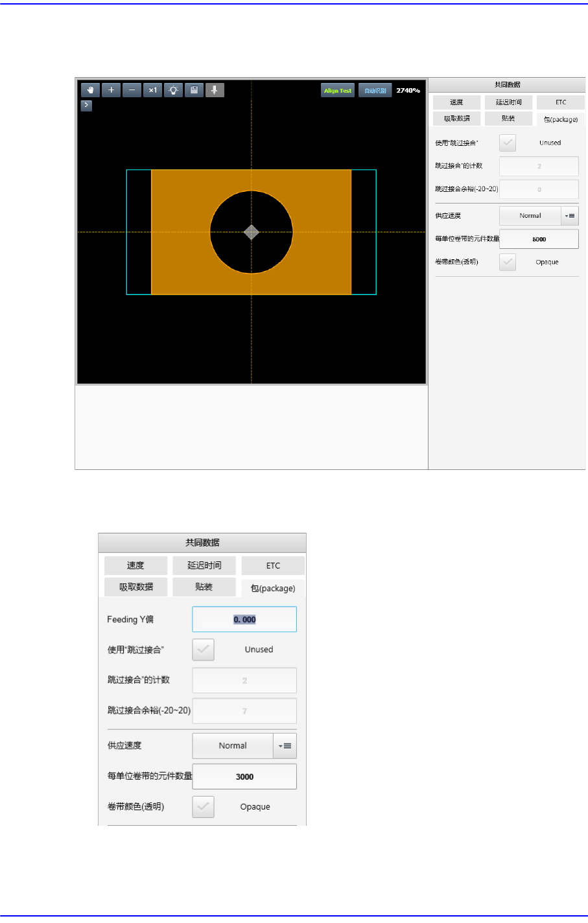The height and width of the screenshot is (923, 588).
Task: Click the 2740% zoom percentage readout
Action: point(408,91)
